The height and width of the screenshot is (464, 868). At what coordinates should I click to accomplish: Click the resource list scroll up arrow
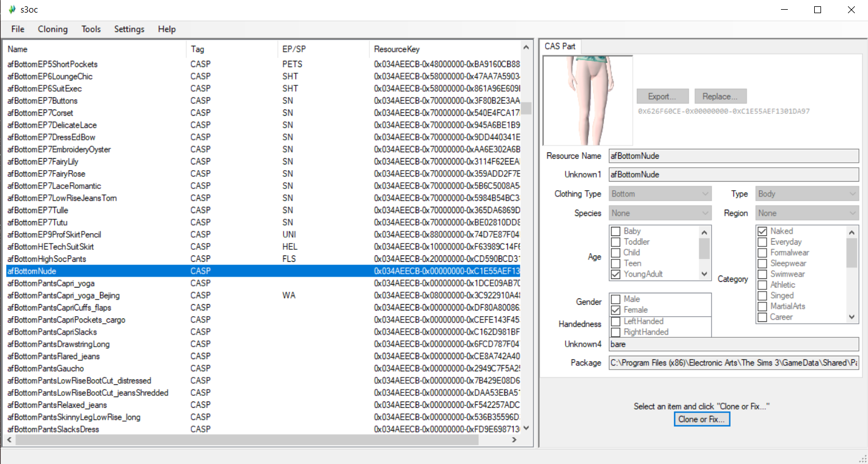pyautogui.click(x=526, y=48)
